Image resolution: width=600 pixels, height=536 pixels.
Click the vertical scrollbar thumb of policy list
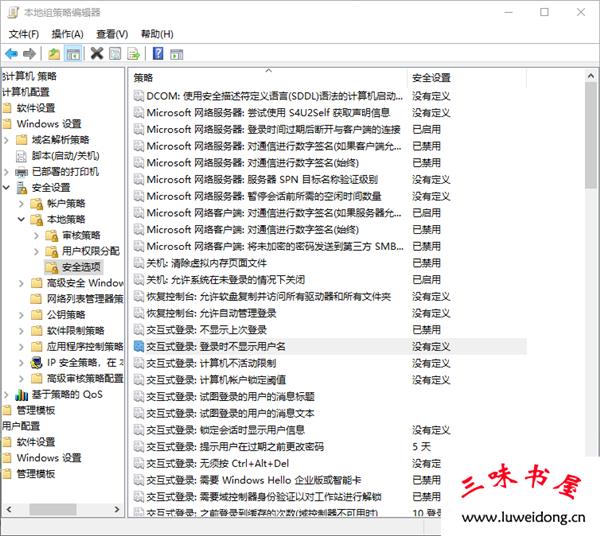(x=590, y=135)
